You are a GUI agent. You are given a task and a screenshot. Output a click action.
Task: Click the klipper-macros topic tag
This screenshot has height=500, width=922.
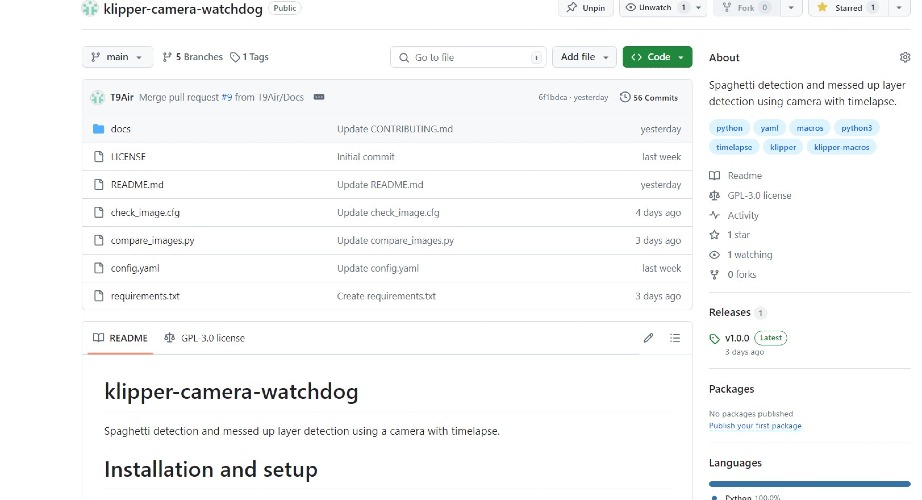841,148
